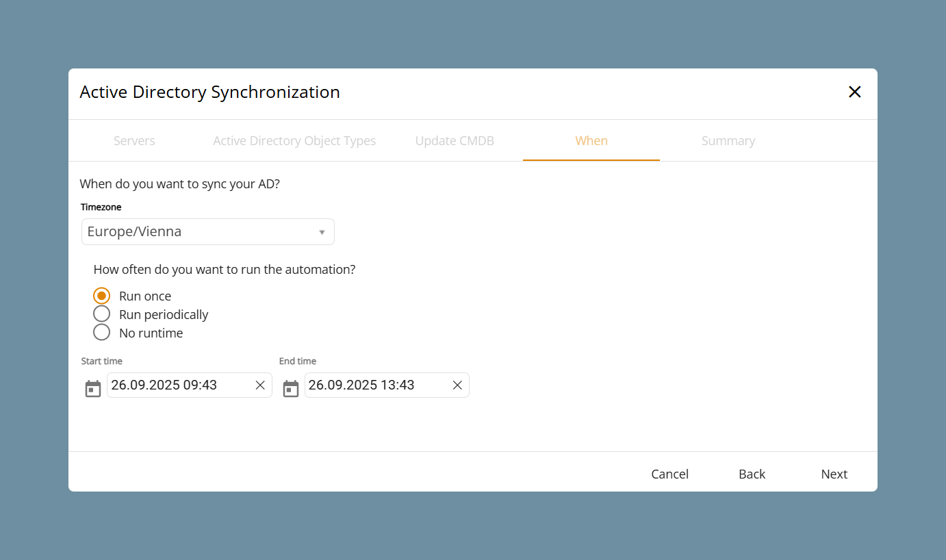The image size is (946, 560).
Task: Clear the Start time field with X icon
Action: [x=260, y=385]
